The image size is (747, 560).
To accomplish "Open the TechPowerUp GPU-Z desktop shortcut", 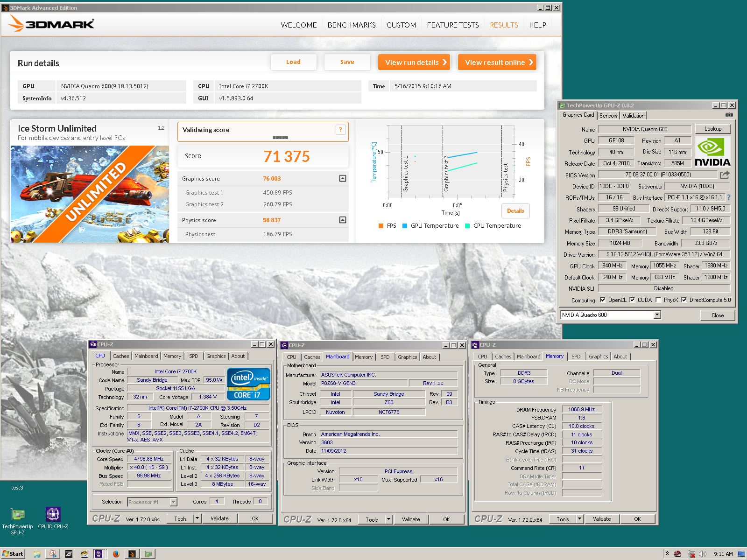I will click(x=17, y=521).
